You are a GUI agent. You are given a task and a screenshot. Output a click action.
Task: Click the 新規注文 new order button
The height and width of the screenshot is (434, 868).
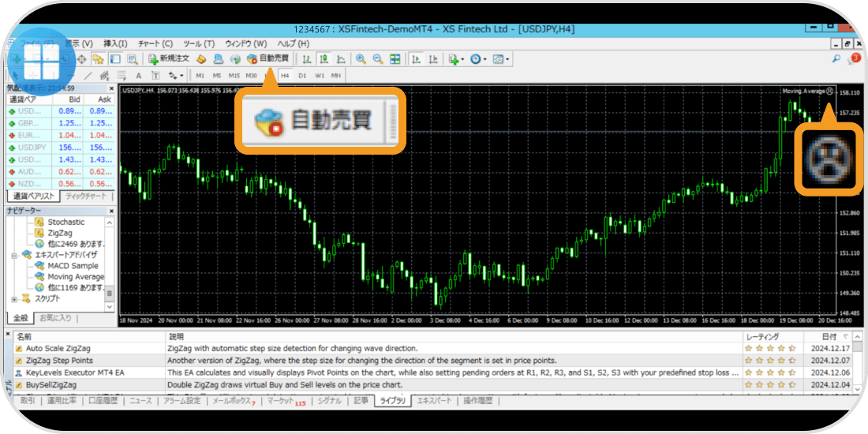click(170, 58)
